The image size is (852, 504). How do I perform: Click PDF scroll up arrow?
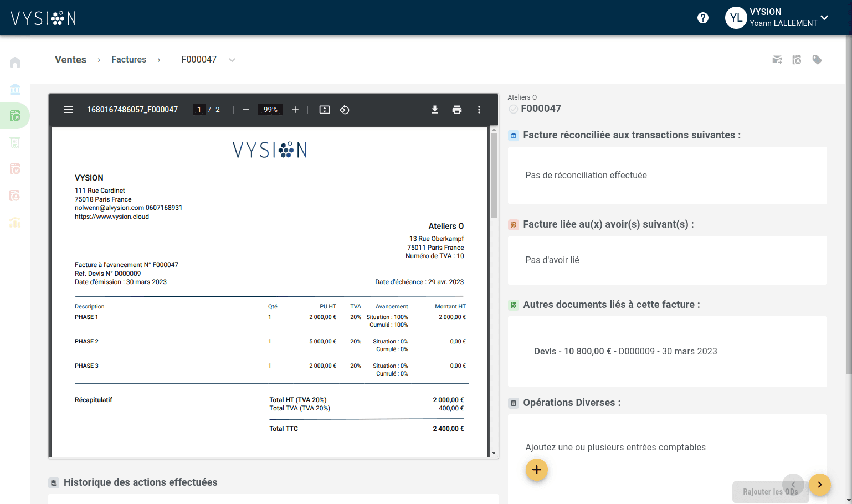[x=494, y=130]
